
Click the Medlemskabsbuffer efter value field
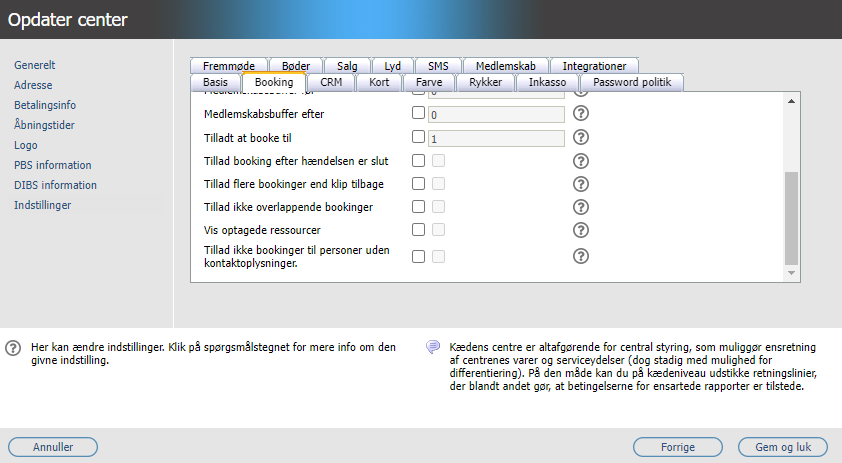[496, 114]
